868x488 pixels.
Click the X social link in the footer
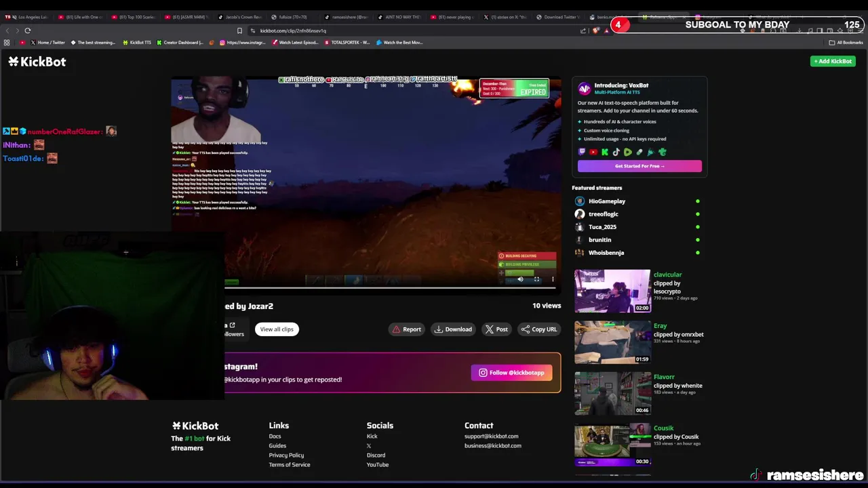[x=369, y=446]
